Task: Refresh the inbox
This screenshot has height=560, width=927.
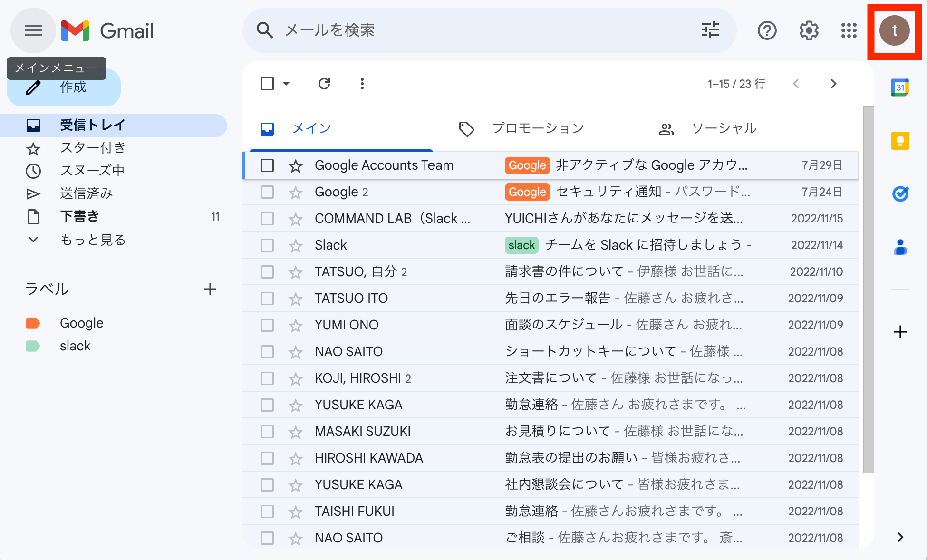Action: (324, 84)
